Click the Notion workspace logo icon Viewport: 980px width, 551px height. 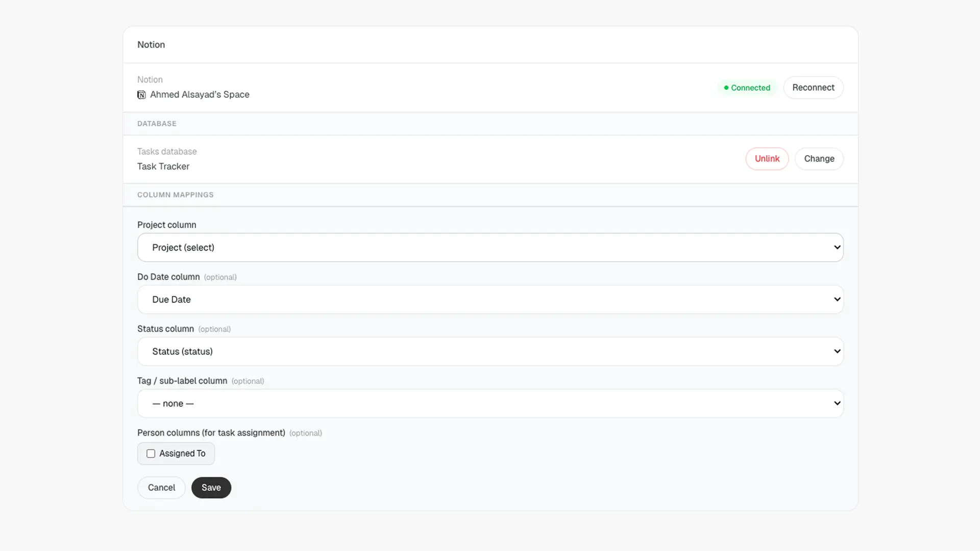click(141, 95)
